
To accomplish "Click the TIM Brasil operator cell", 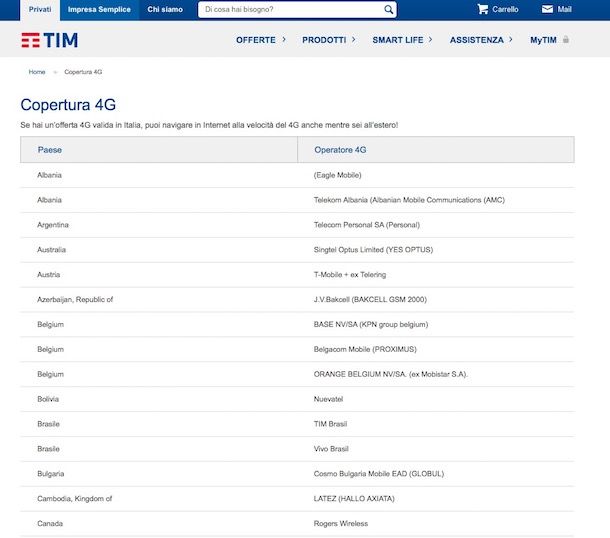I will click(x=330, y=424).
